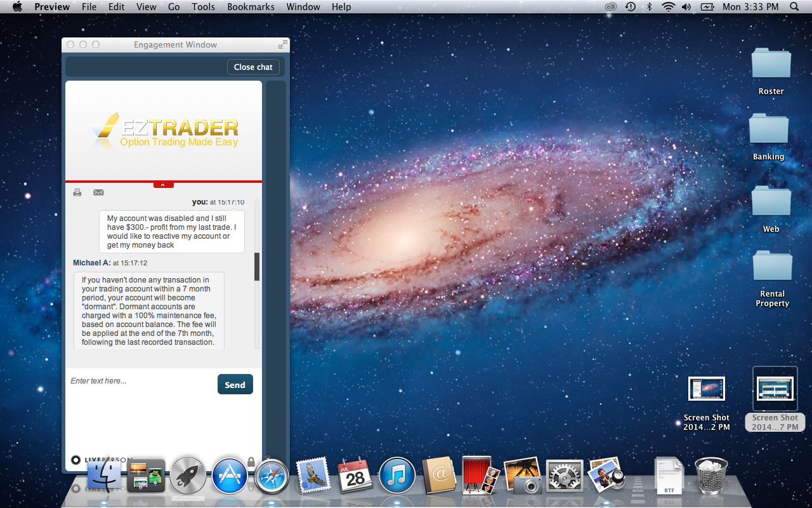Send the chat message

[x=235, y=384]
